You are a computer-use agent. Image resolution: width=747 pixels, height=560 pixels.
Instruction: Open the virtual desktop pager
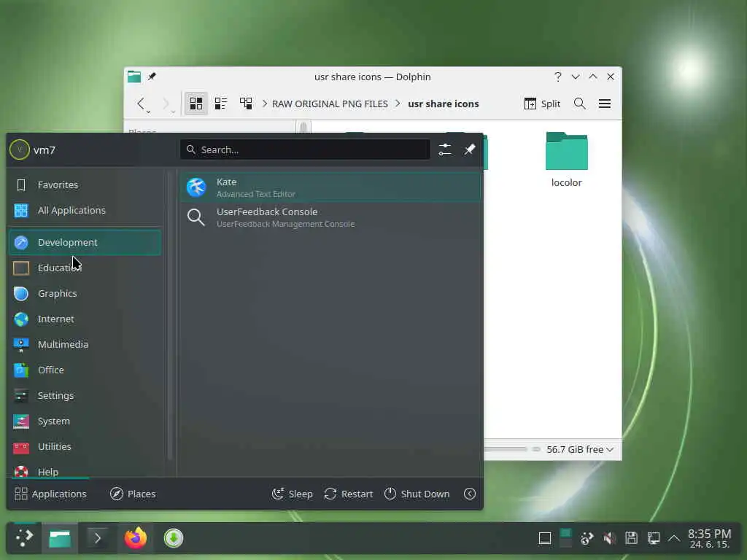[x=565, y=538]
